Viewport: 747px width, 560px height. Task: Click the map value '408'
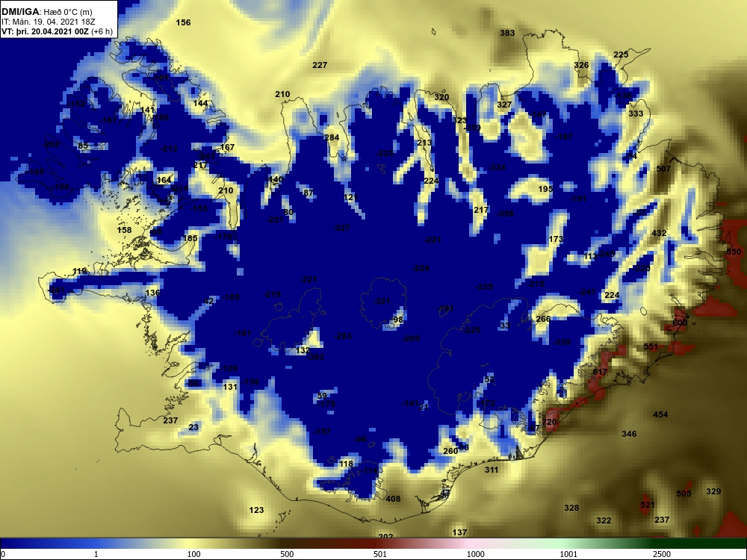pos(393,499)
